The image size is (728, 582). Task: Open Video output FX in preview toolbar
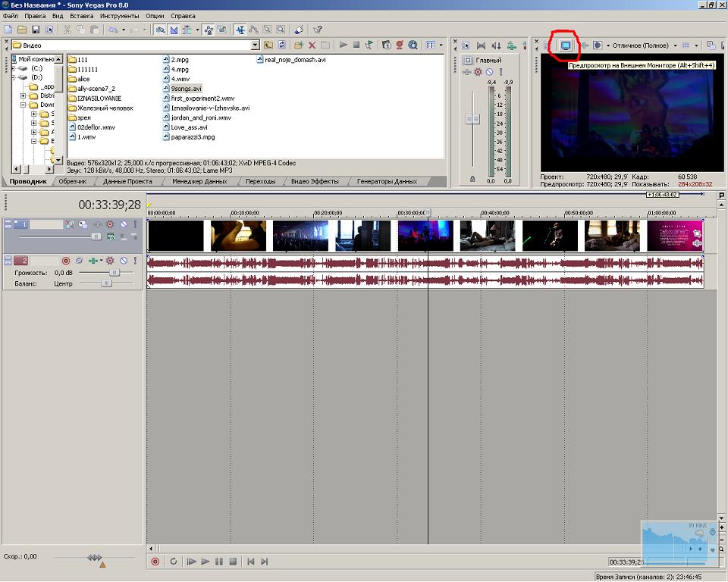[585, 45]
